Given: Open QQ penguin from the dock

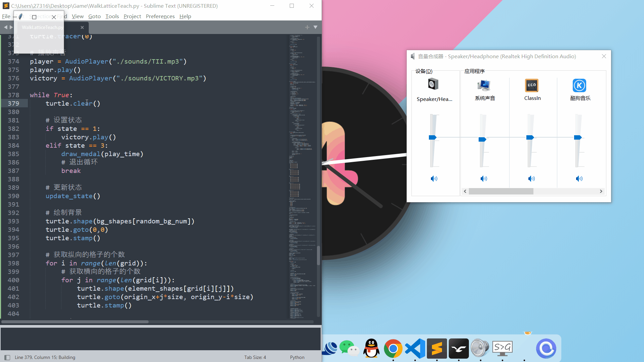Looking at the screenshot, I should pos(371,348).
